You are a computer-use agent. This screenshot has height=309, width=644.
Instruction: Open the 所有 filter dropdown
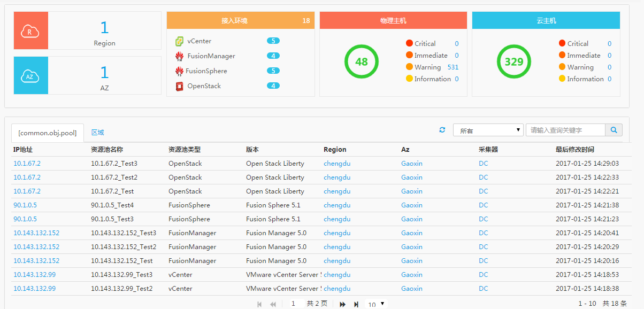pos(488,130)
